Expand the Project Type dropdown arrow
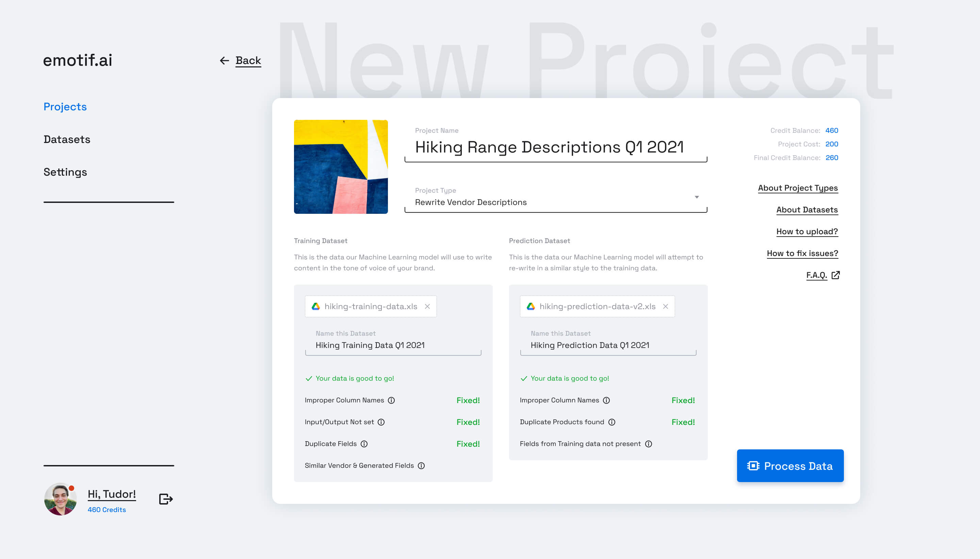Screen dimensions: 980x559 697,197
